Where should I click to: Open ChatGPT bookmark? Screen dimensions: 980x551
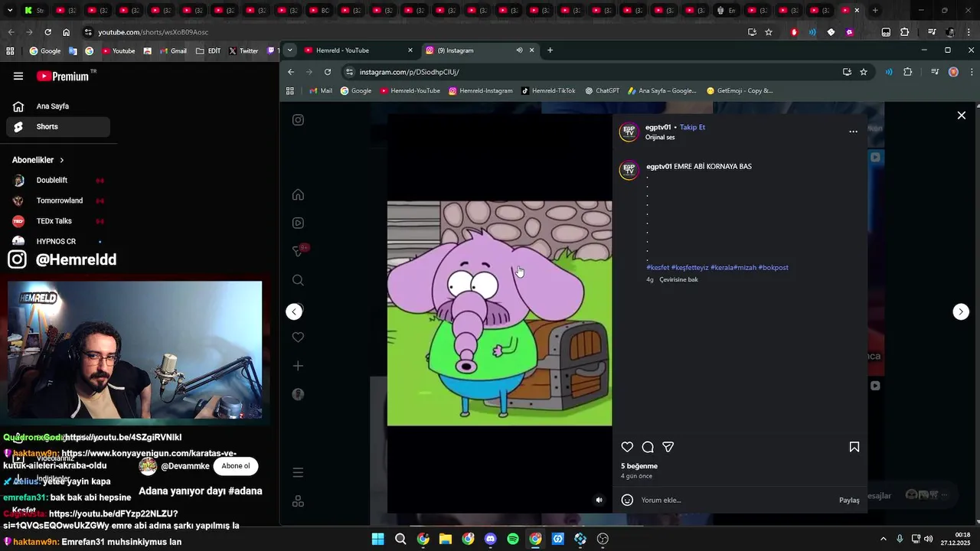(602, 90)
